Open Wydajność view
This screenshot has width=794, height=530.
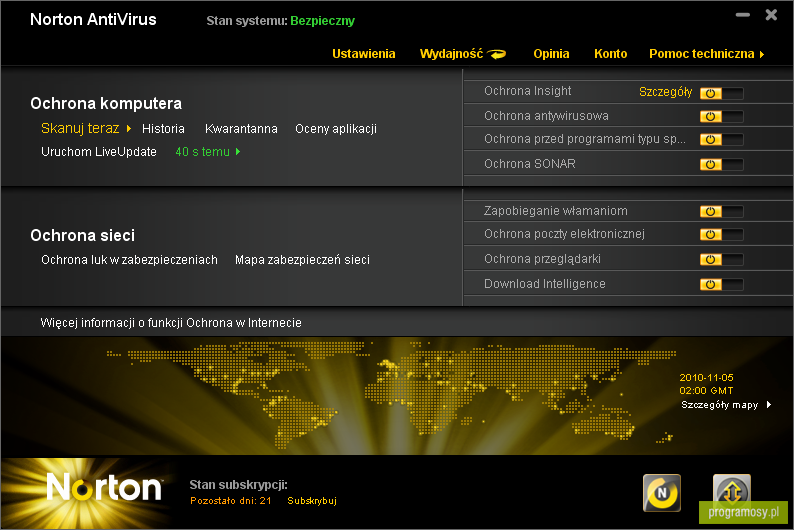[462, 54]
